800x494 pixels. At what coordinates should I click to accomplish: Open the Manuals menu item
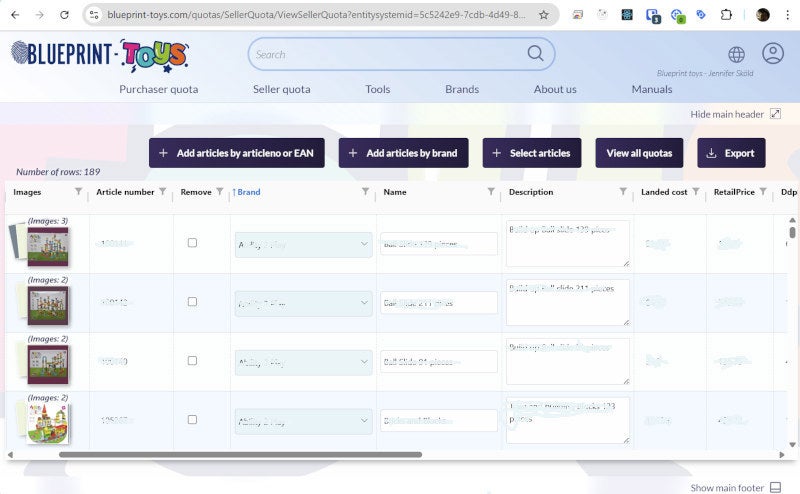pyautogui.click(x=652, y=89)
